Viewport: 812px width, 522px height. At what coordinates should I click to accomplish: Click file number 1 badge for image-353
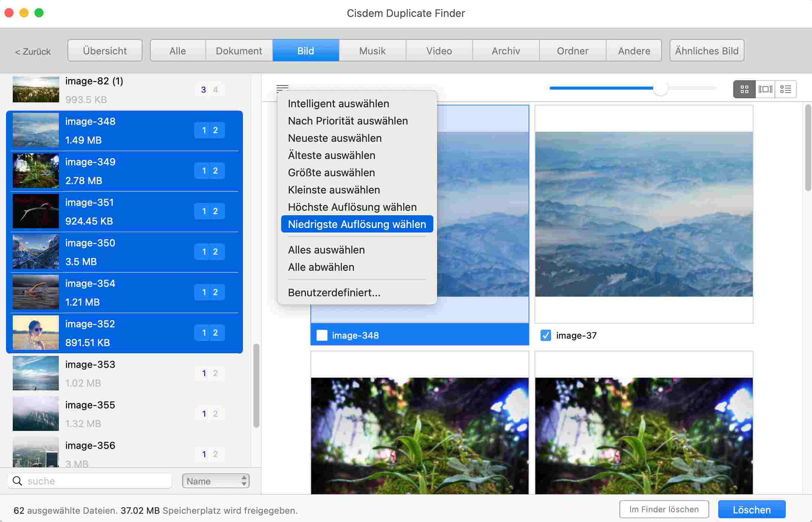[204, 373]
